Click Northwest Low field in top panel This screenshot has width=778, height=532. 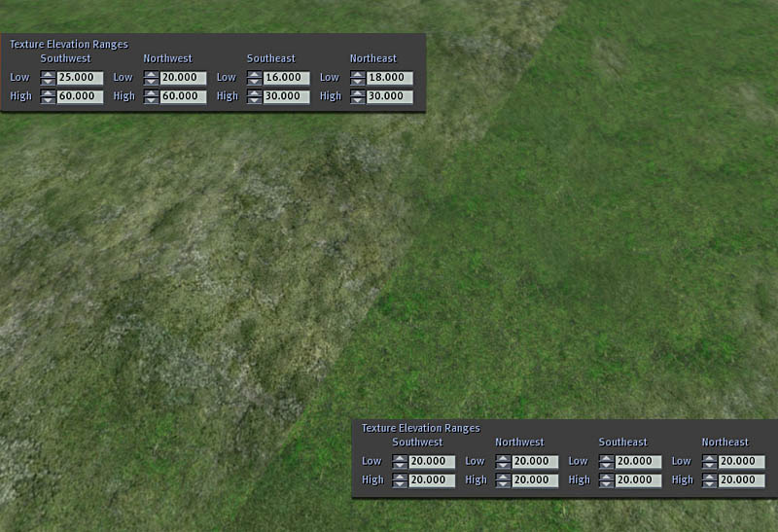pyautogui.click(x=184, y=78)
